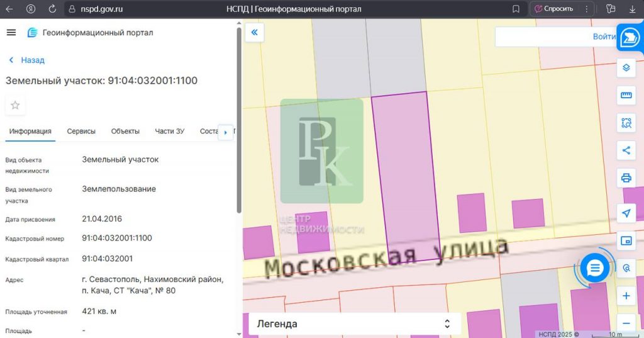Click the share map icon

coord(626,150)
